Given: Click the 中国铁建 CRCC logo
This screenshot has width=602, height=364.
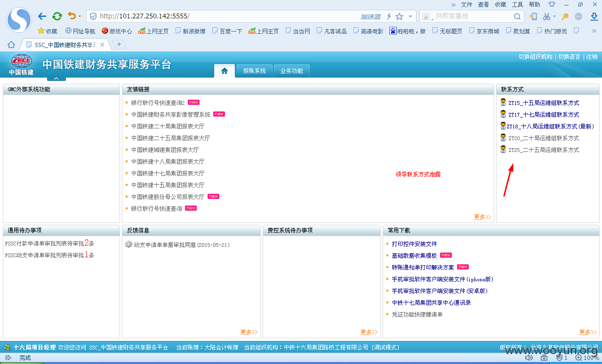Looking at the screenshot, I should click(x=21, y=65).
